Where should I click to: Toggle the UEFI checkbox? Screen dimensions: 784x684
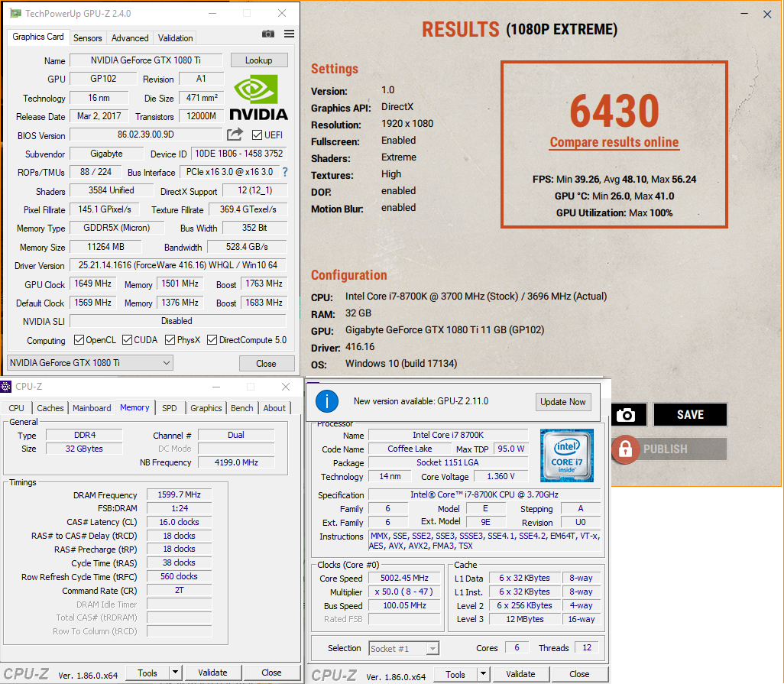click(x=257, y=135)
